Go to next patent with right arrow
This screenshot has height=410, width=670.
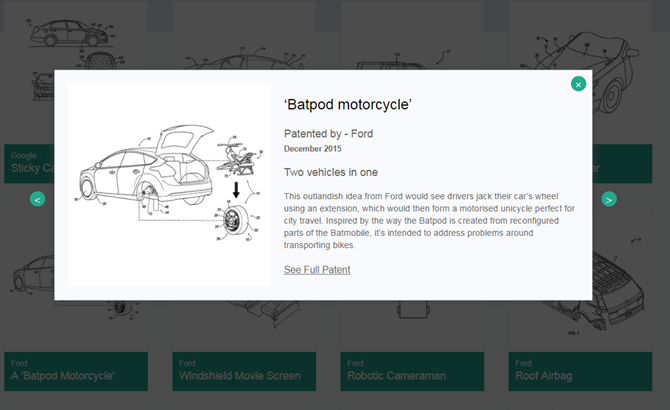click(609, 199)
